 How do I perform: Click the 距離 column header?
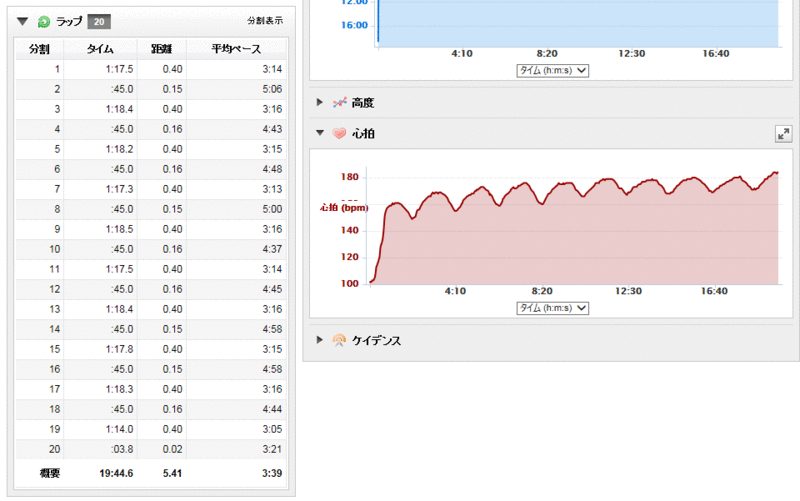click(162, 48)
